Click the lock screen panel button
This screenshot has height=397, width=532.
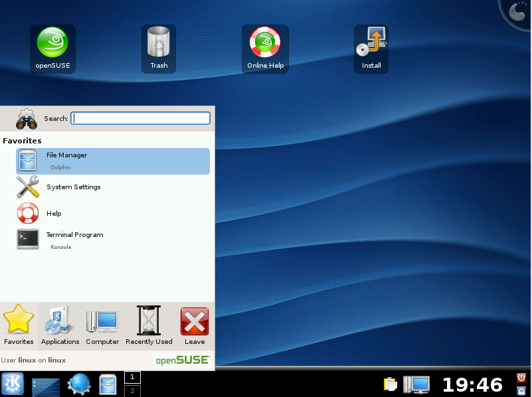click(x=521, y=390)
